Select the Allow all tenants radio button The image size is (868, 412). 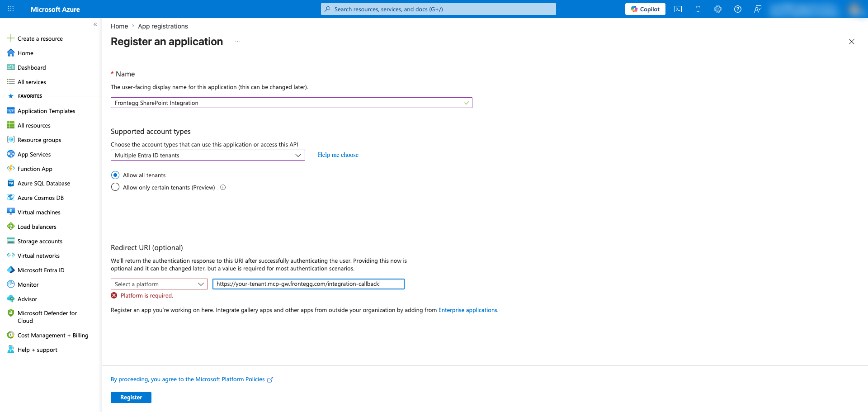pos(115,175)
